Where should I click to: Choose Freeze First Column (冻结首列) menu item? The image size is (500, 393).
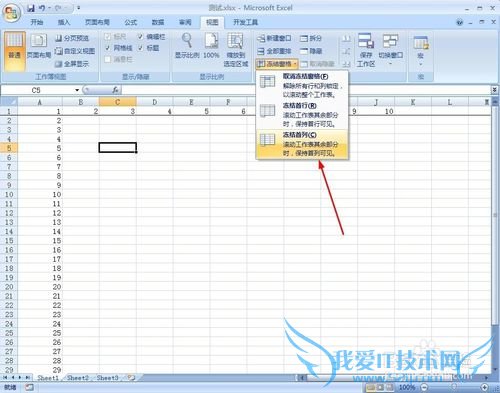302,144
